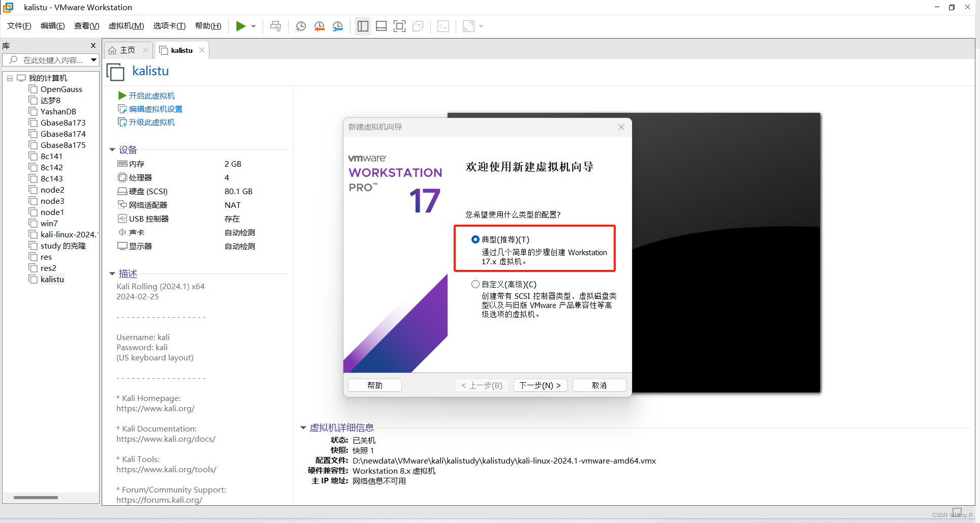Screen dimensions: 980x523
Task: Select Gbase8a173 in the library
Action: tap(63, 123)
